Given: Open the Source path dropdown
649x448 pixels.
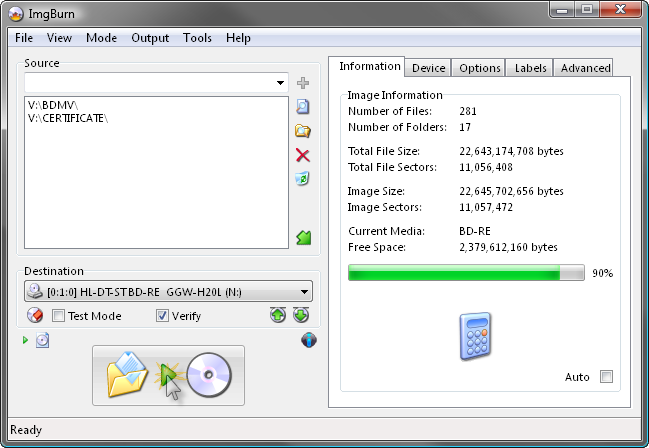Looking at the screenshot, I should point(280,83).
